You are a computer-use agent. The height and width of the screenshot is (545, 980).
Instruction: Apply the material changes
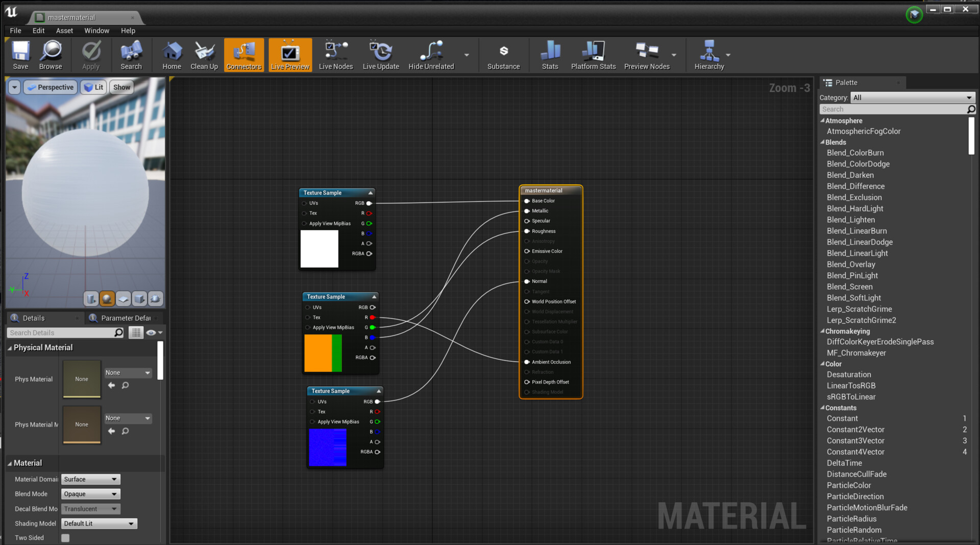pyautogui.click(x=90, y=55)
